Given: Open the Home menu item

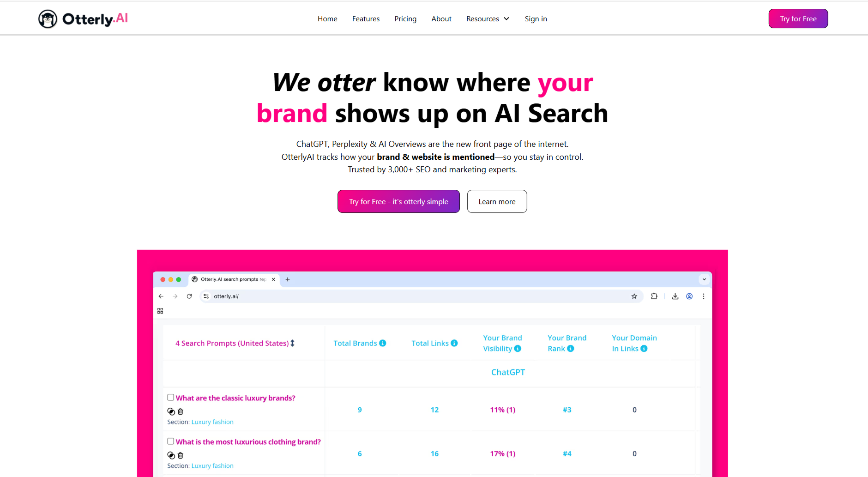Looking at the screenshot, I should coord(327,19).
